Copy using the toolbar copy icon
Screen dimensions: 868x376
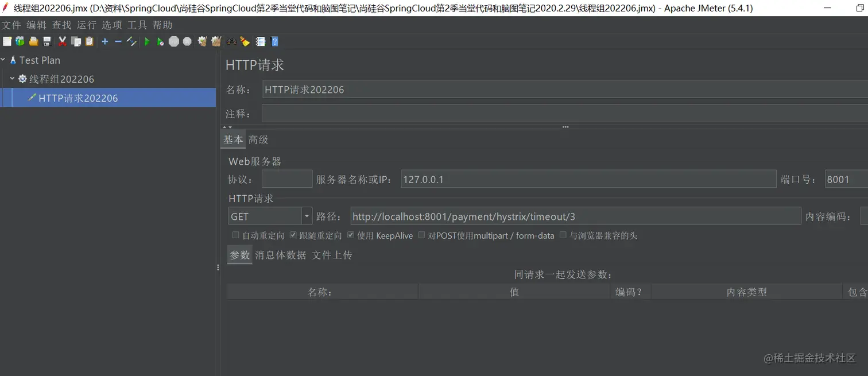pyautogui.click(x=76, y=41)
